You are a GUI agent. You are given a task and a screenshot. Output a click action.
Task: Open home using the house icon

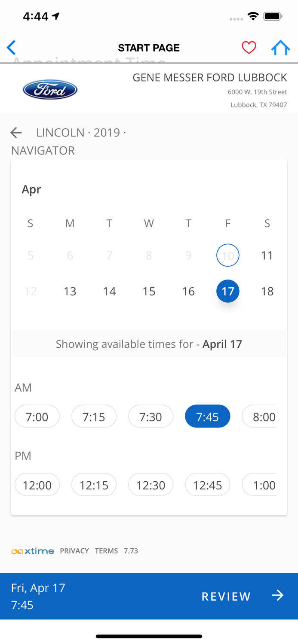280,47
